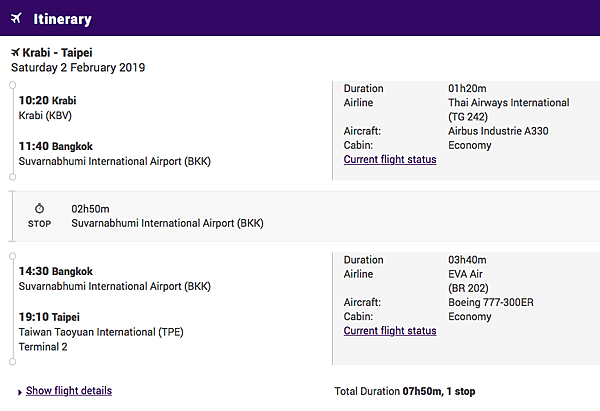Open Show flight details link
This screenshot has height=411, width=600.
pos(69,391)
